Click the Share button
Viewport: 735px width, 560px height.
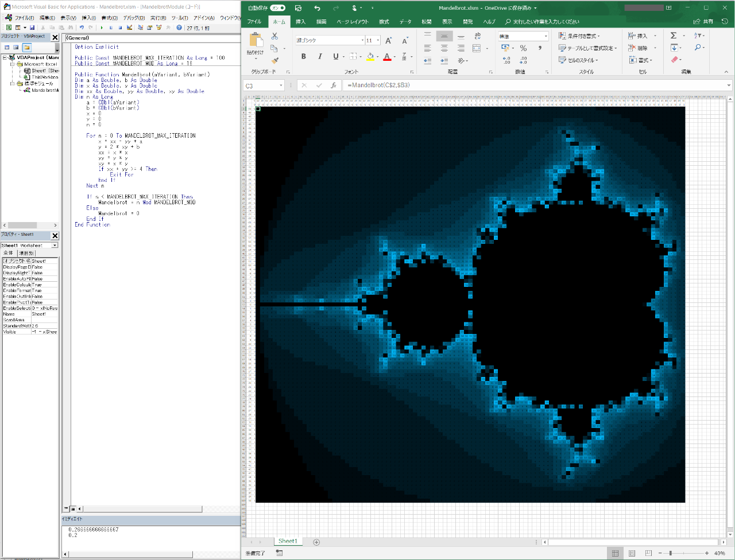(703, 22)
